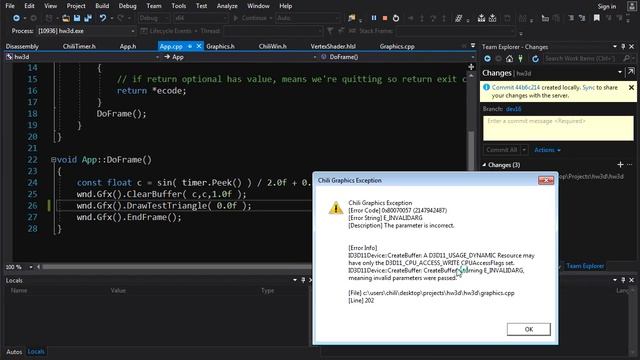Dismiss the yellow commit notification
Viewport: 640px width, 360px height.
click(x=631, y=87)
